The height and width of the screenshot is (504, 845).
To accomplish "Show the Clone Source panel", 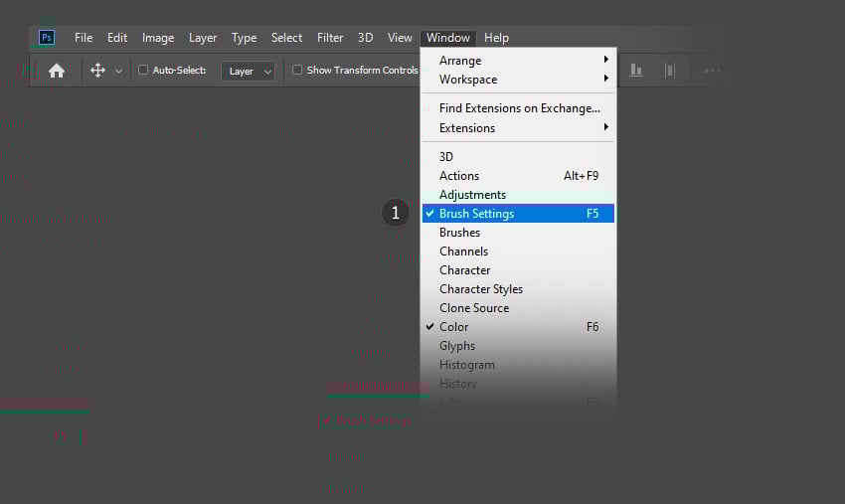I will click(518, 308).
